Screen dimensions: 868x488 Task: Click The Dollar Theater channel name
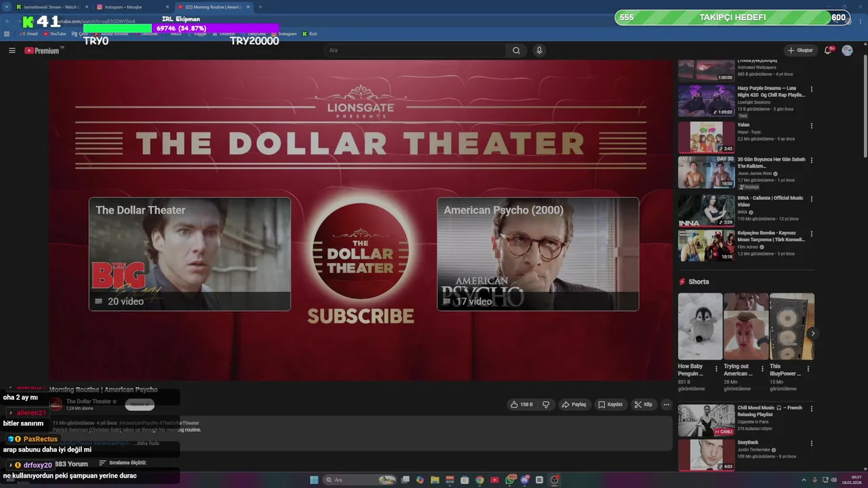point(88,401)
